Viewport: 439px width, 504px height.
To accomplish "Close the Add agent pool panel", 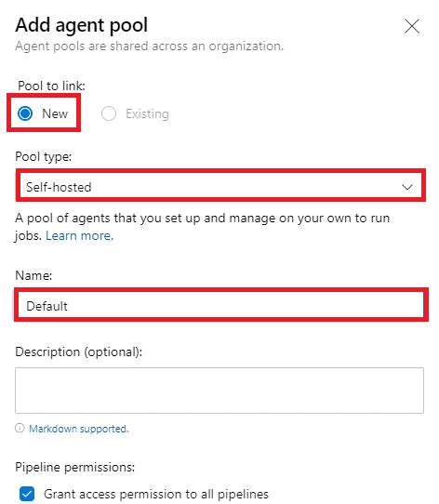I will [x=412, y=26].
